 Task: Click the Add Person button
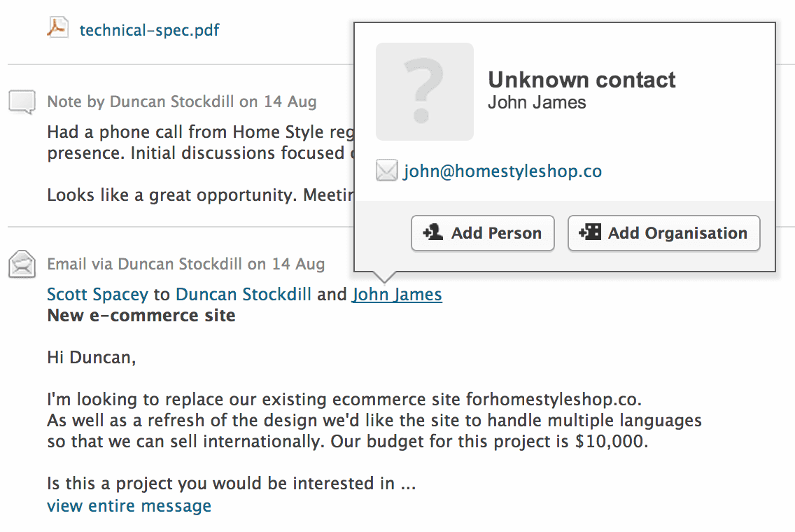483,233
